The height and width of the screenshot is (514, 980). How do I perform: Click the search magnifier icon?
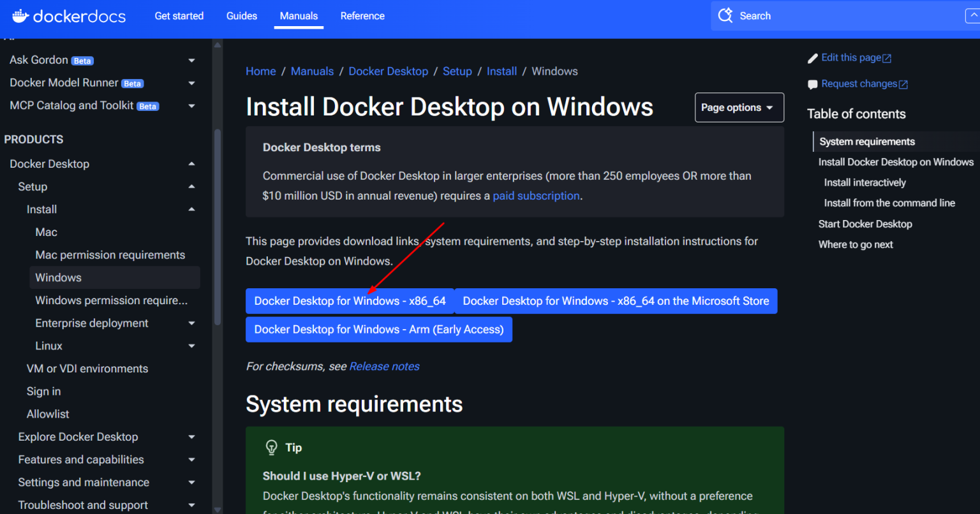(725, 16)
